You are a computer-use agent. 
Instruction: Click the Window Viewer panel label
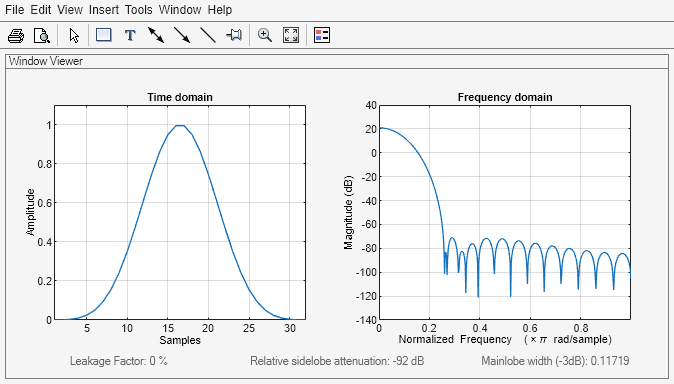click(x=46, y=61)
